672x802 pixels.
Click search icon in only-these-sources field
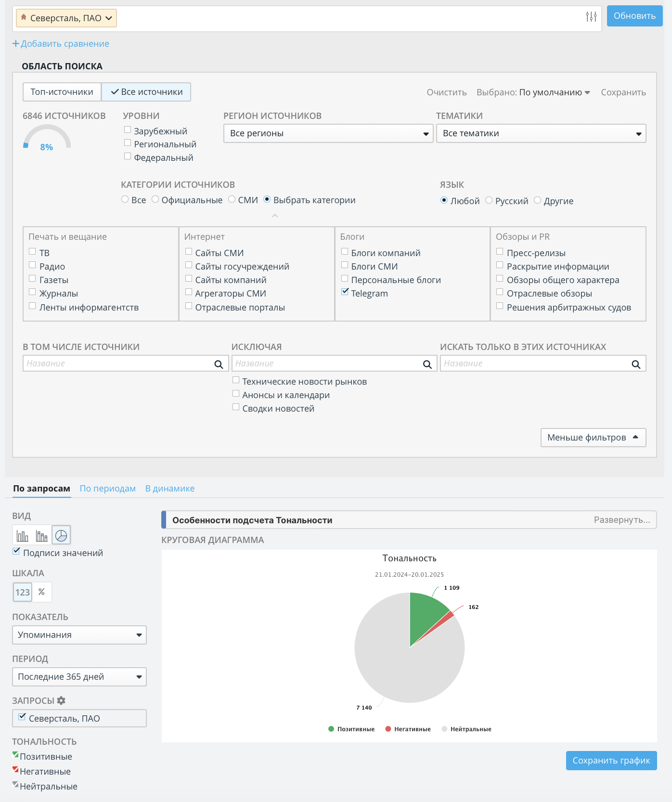tap(636, 364)
